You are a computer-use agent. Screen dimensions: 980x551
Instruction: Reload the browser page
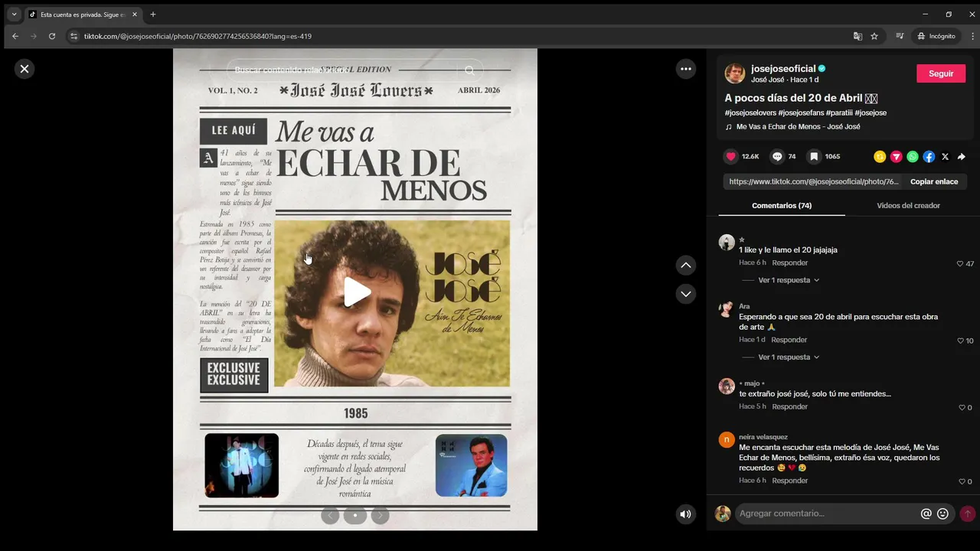point(52,36)
